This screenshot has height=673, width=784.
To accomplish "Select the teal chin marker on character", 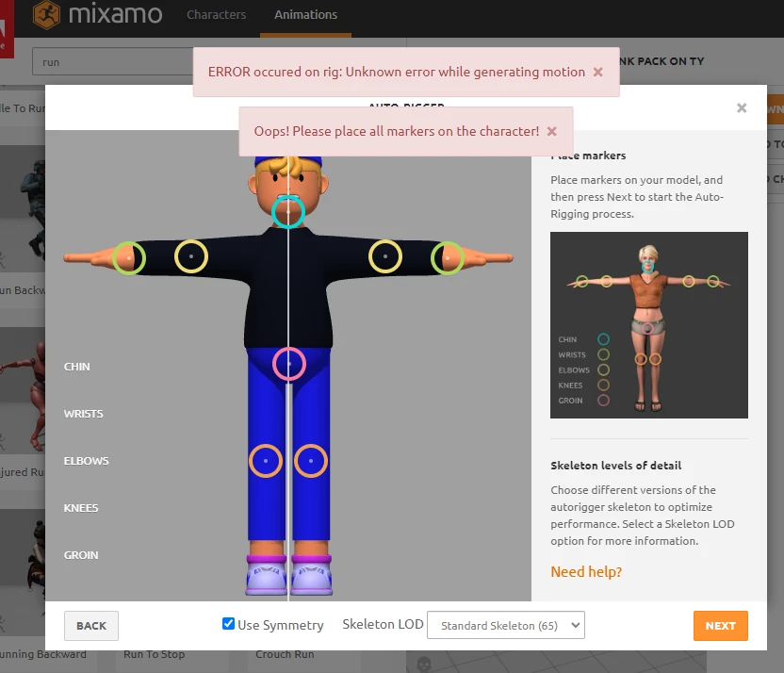I will tap(288, 212).
